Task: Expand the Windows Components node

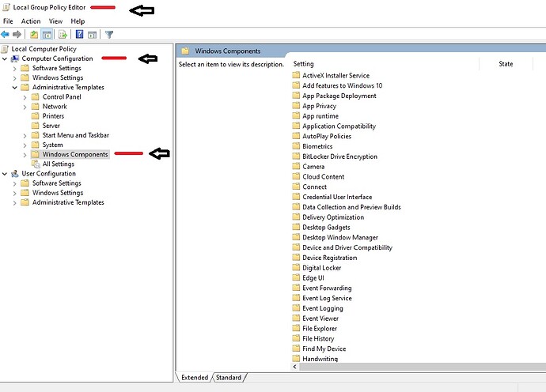Action: (25, 155)
